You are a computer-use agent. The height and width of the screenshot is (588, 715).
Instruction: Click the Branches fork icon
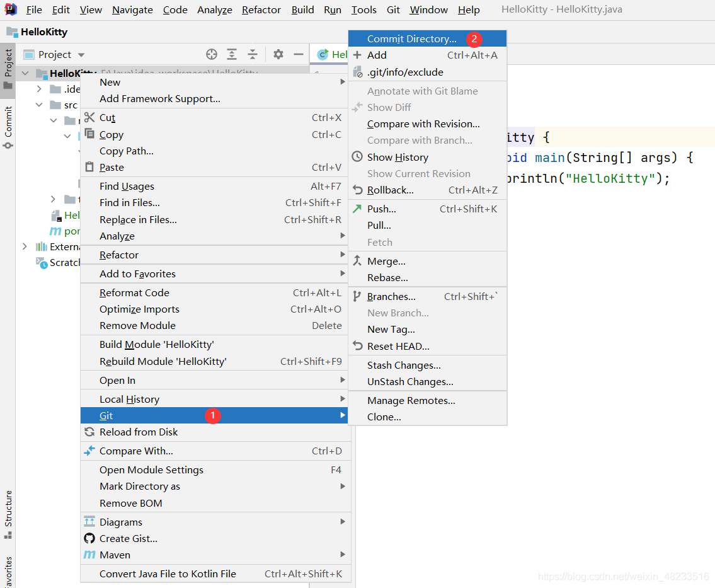click(x=357, y=296)
